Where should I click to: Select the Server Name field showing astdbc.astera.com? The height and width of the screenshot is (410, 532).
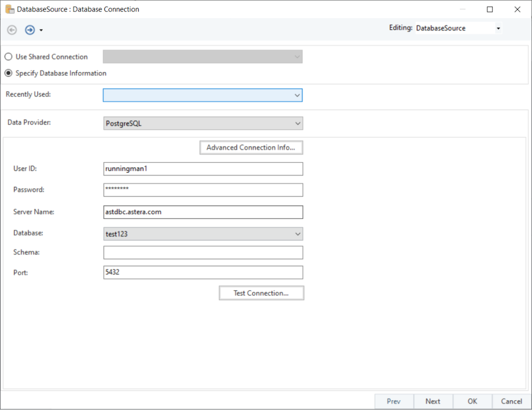click(x=203, y=212)
